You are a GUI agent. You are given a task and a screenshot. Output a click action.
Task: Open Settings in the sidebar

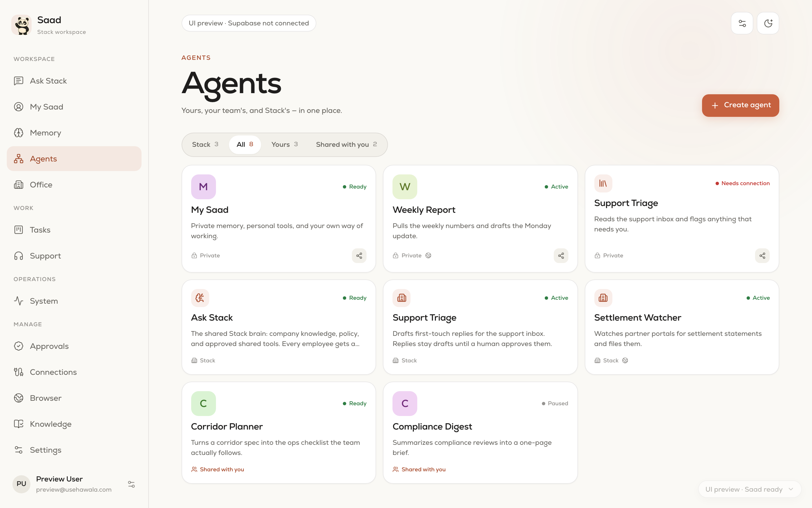coord(74,450)
